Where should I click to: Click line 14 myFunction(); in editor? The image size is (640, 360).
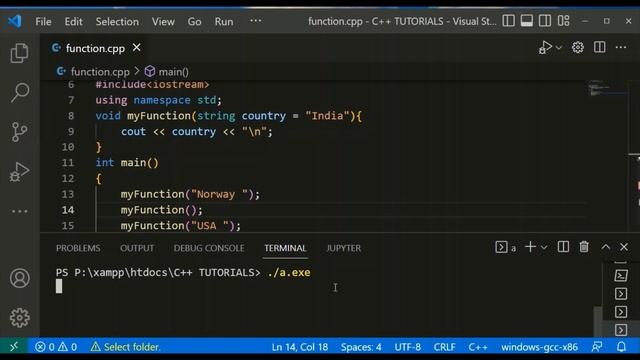161,210
